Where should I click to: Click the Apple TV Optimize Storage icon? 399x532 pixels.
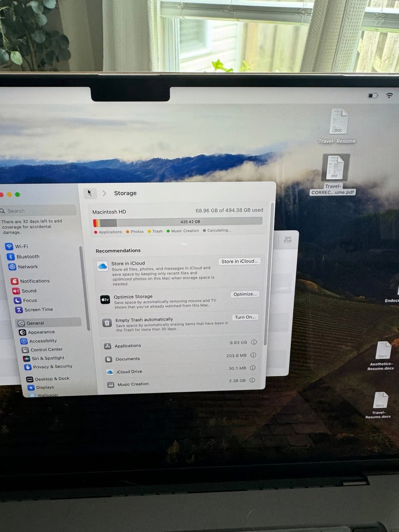pos(105,300)
